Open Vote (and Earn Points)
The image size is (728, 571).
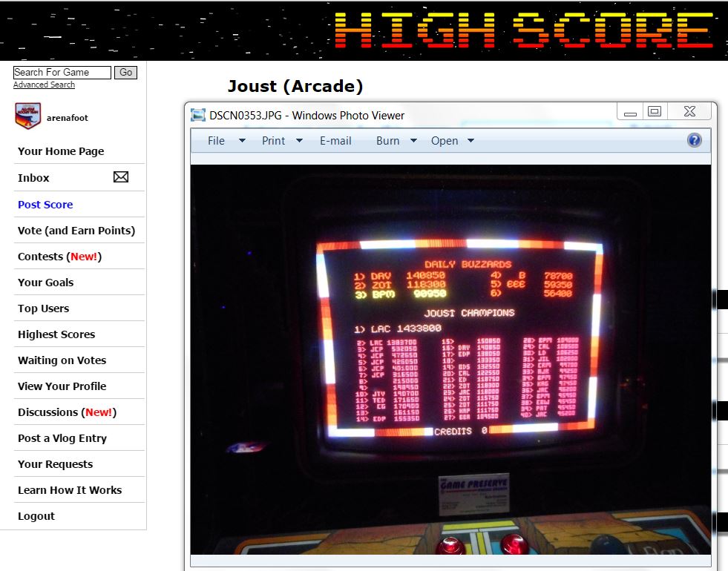[76, 231]
